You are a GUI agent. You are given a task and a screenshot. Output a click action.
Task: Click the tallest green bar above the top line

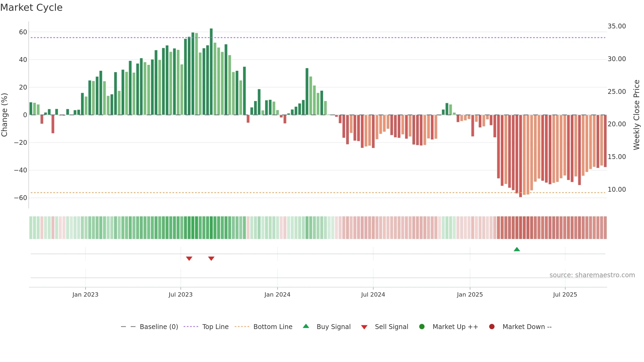point(211,72)
